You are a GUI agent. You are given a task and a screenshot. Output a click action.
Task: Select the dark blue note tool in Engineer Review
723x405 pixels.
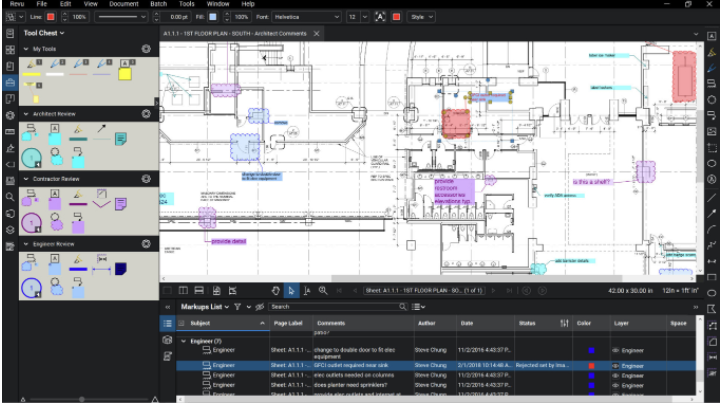121,268
